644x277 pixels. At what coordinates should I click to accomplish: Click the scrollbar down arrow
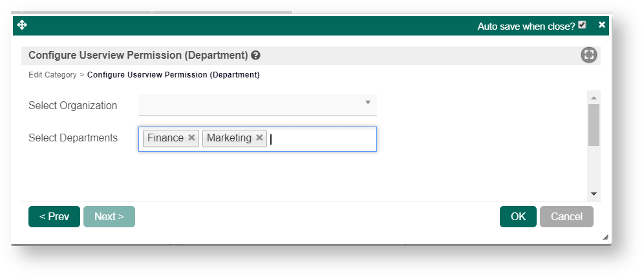[x=594, y=194]
